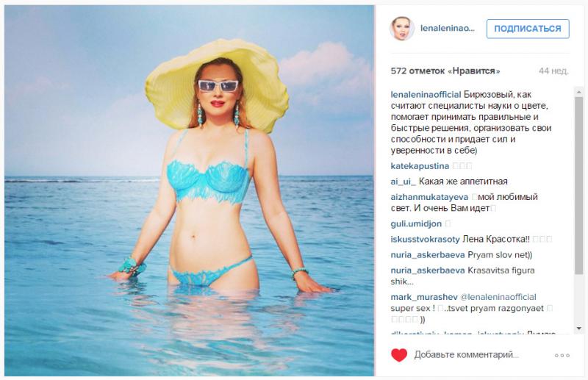This screenshot has width=588, height=380.
Task: Click the ПОДПИСАТЬСЯ subscribe button
Action: tap(528, 29)
